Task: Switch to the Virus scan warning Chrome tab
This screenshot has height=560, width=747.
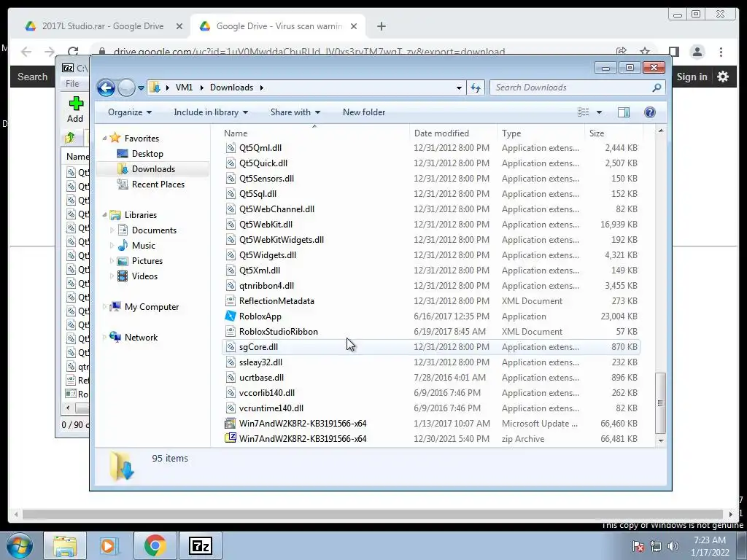Action: 279,26
